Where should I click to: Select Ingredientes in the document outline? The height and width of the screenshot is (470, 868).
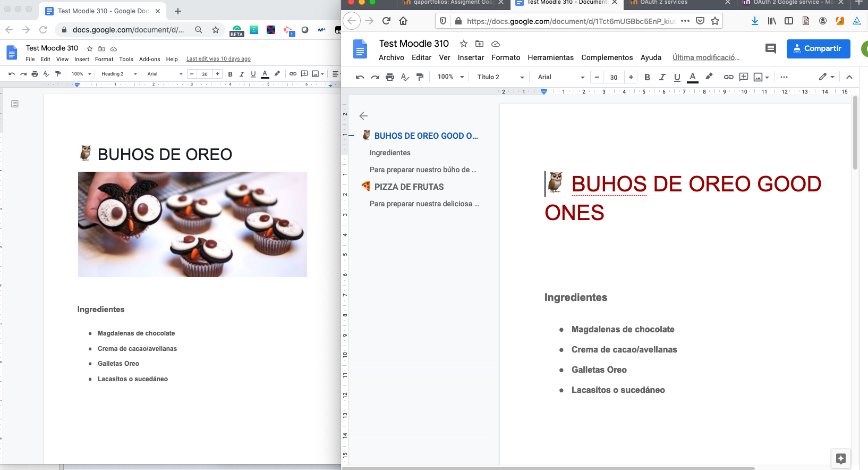[390, 153]
